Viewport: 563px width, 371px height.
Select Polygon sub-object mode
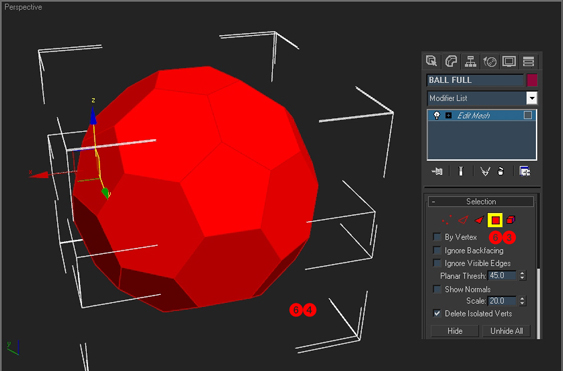pos(495,220)
